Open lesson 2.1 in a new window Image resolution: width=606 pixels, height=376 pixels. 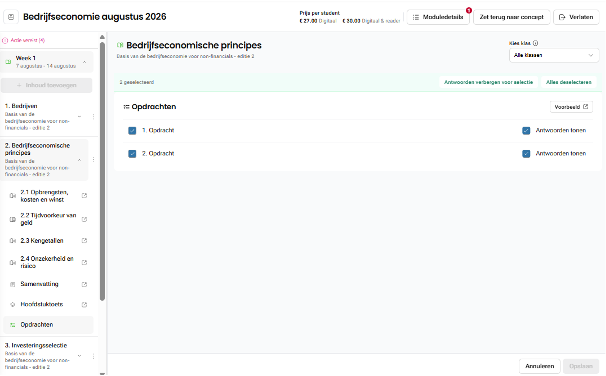pos(84,196)
